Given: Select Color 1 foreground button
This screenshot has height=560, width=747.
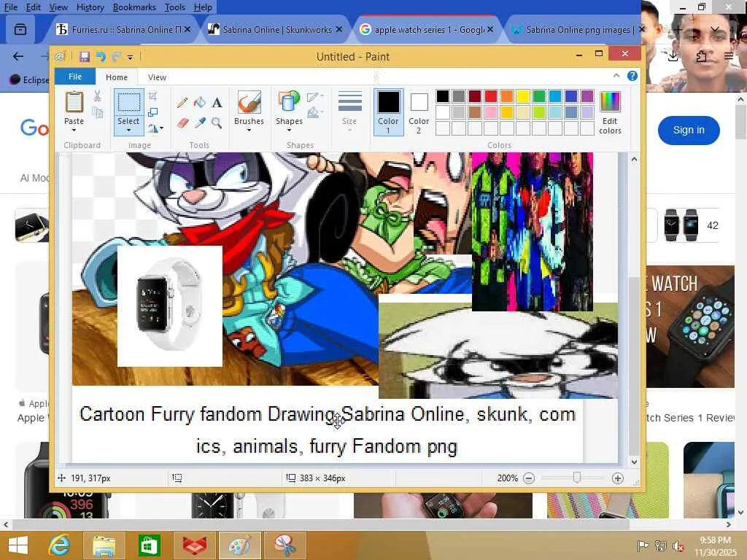Looking at the screenshot, I should pos(388,112).
